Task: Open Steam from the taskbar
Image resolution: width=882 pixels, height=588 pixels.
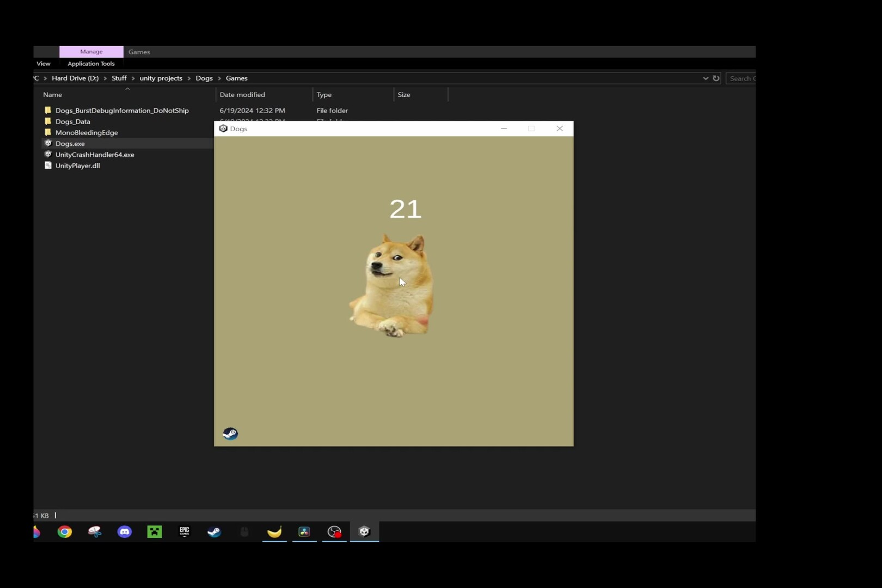Action: (215, 532)
